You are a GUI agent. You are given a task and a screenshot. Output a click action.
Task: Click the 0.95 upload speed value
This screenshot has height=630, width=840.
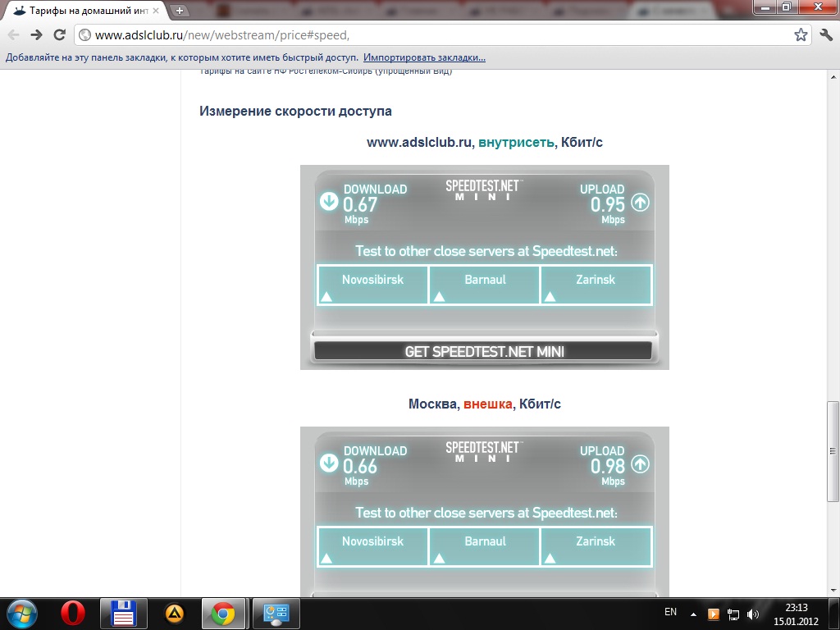click(x=608, y=204)
